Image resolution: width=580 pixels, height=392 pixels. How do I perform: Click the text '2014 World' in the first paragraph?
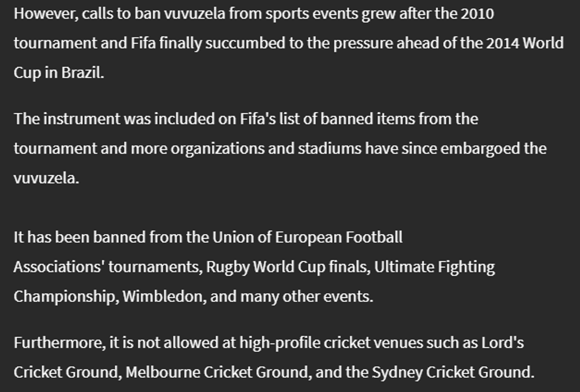click(x=524, y=43)
